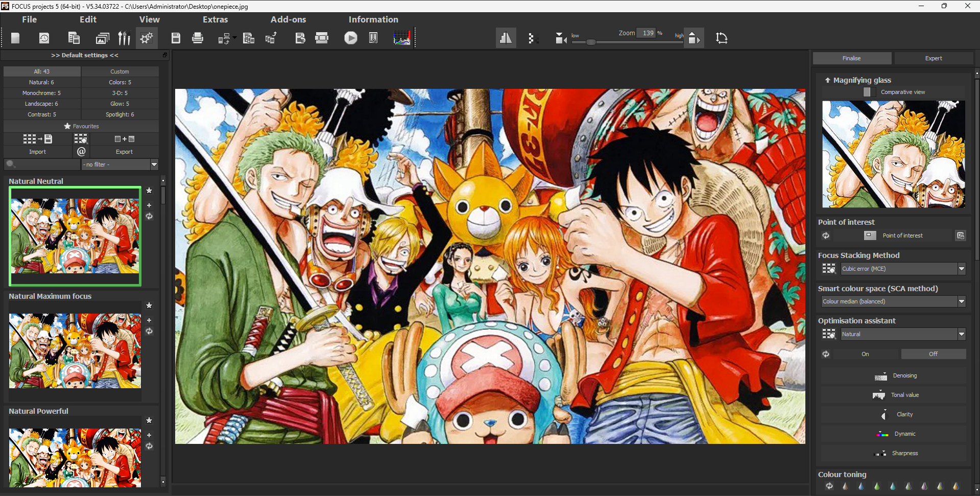Select the Natural Maximum focus preset thumbnail
The image size is (980, 496).
coord(75,350)
